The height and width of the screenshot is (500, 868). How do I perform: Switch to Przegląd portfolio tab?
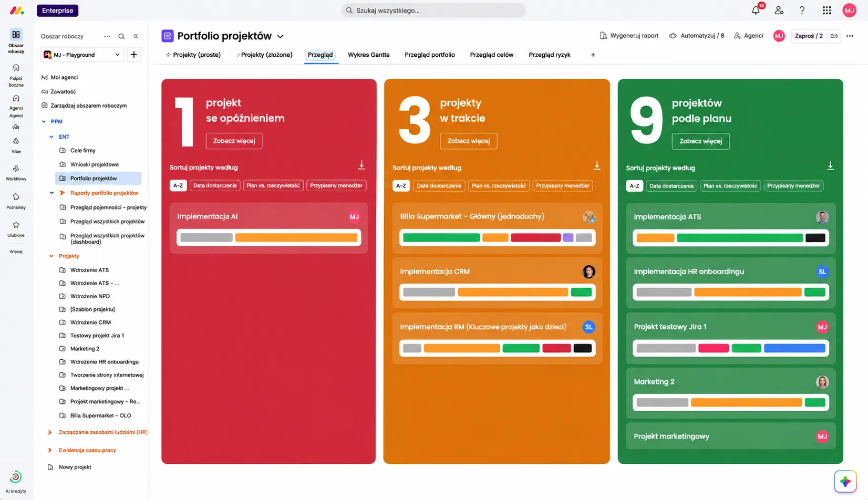[430, 55]
